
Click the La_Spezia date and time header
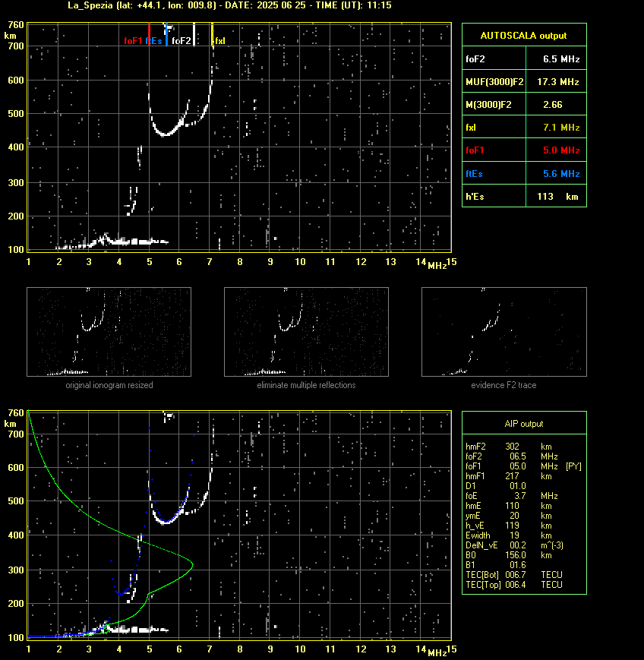tap(229, 5)
